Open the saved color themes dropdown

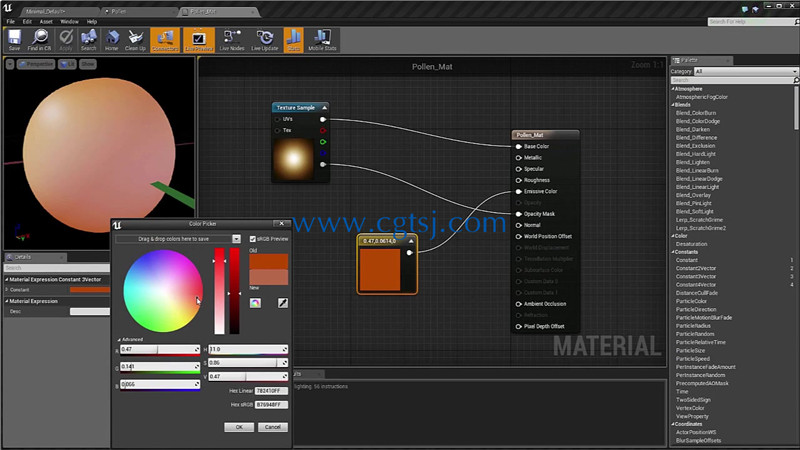tap(236, 239)
